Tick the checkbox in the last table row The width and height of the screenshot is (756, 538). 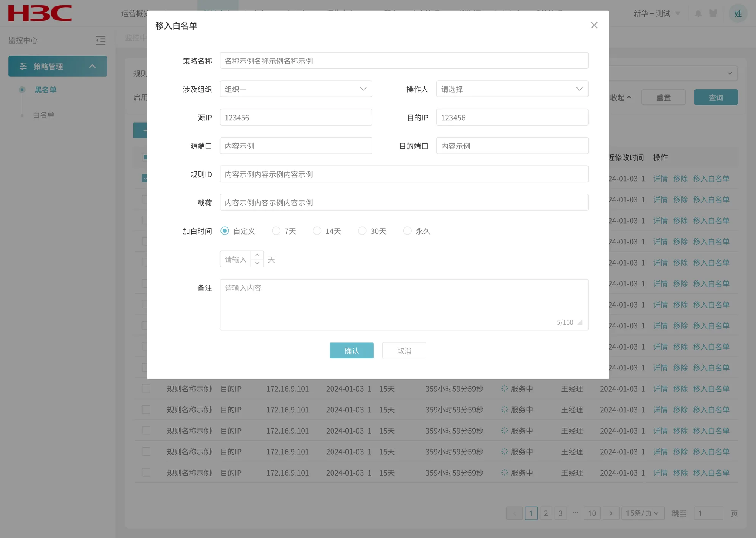(x=146, y=472)
